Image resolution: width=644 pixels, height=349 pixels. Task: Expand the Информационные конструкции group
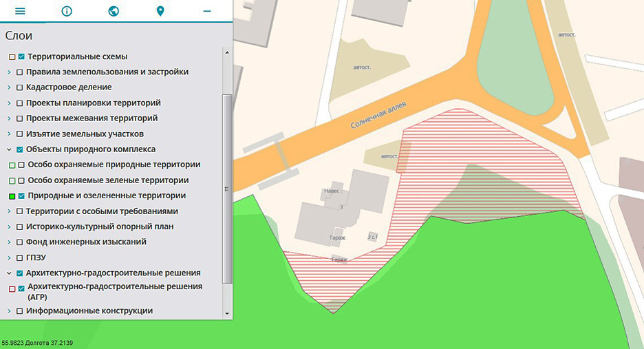click(10, 311)
